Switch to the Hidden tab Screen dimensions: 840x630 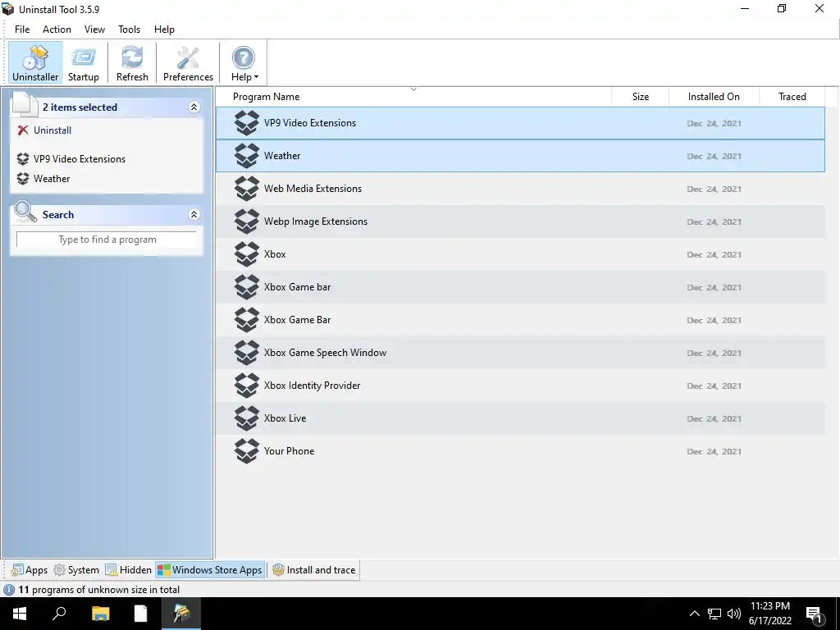(x=129, y=570)
